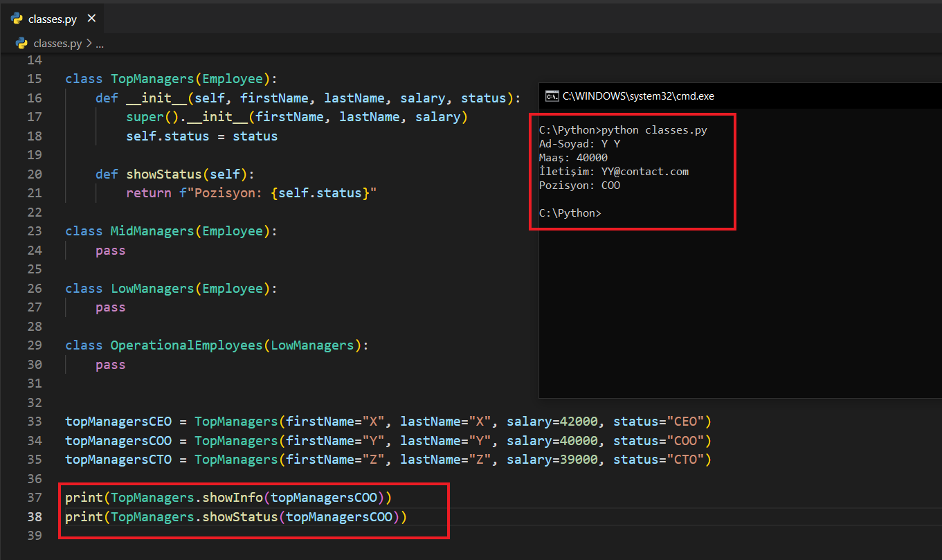Open the classes.py breadcrumb item
The height and width of the screenshot is (560, 942).
tap(57, 44)
